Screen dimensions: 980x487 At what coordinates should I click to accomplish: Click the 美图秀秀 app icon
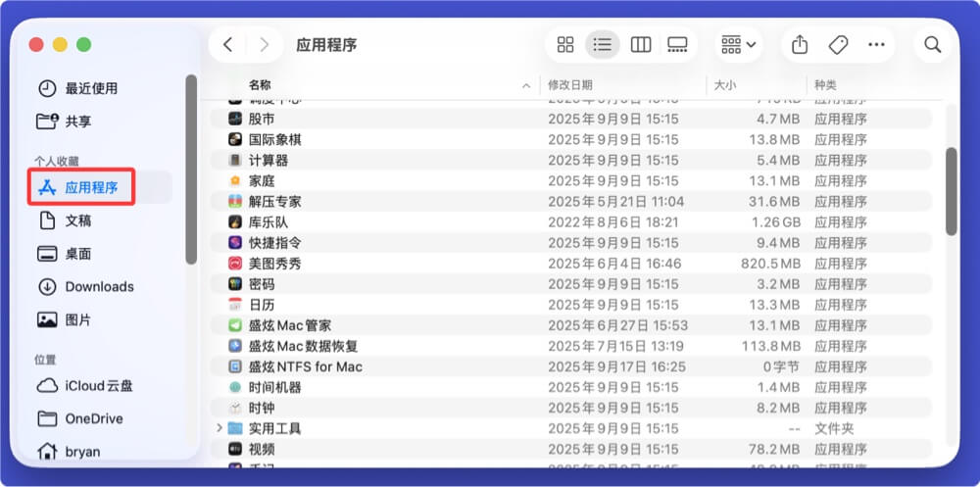pos(235,264)
